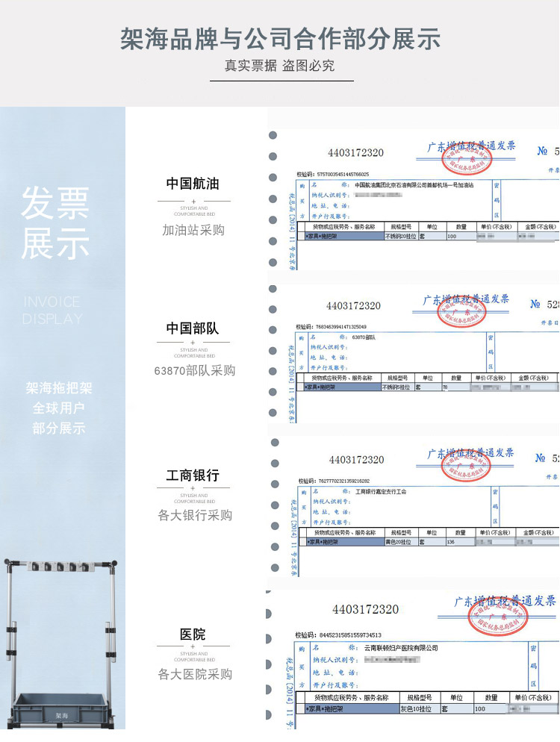Click the '工商银行' customer title
The image size is (560, 742).
(193, 475)
